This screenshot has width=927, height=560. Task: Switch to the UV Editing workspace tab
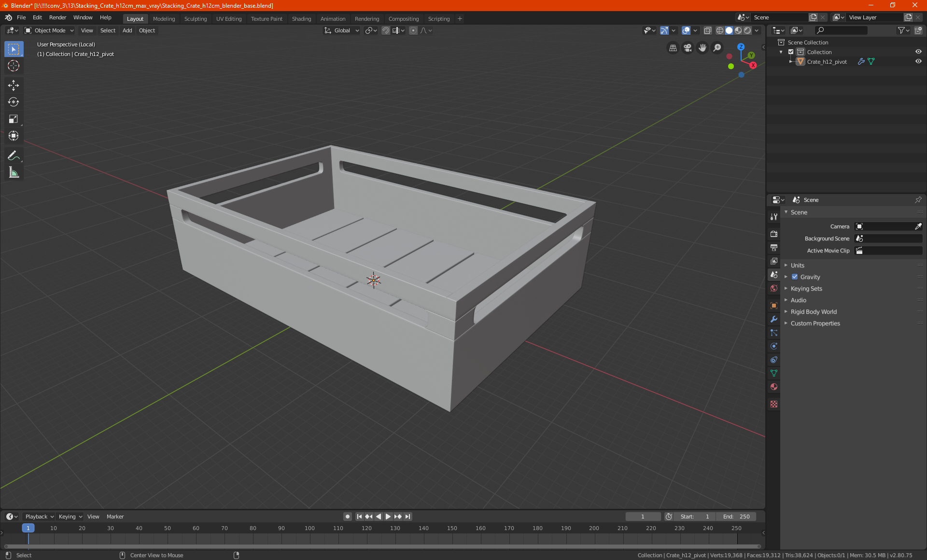click(x=229, y=19)
